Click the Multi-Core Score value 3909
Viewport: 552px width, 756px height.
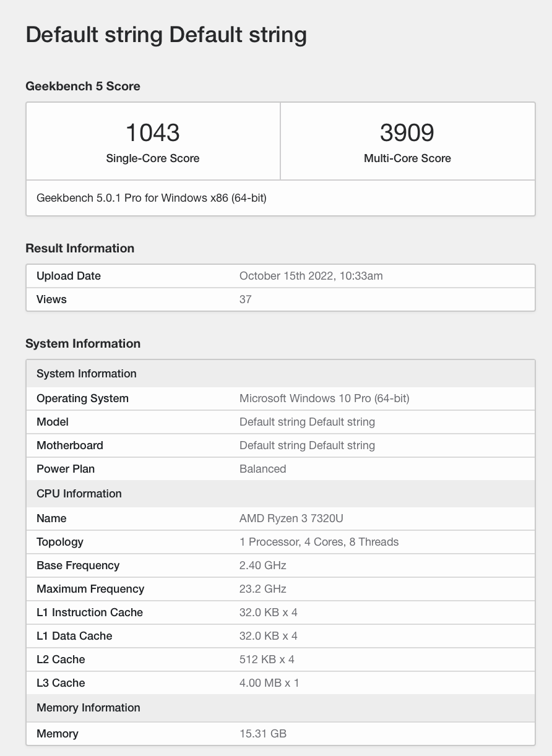407,132
